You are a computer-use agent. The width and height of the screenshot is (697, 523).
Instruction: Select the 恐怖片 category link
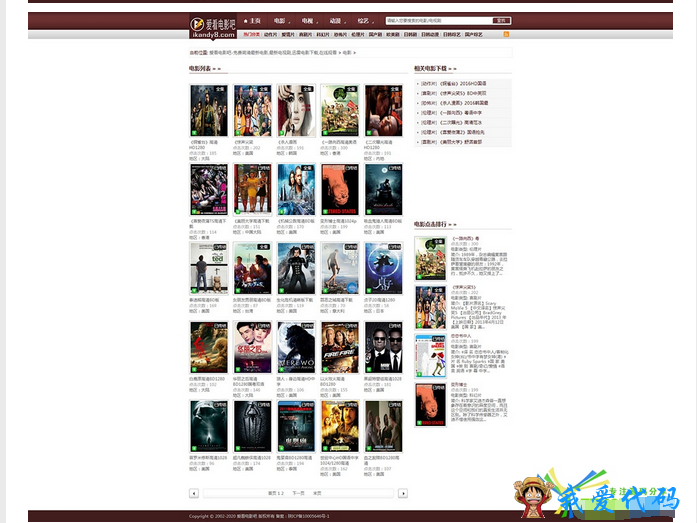click(340, 35)
